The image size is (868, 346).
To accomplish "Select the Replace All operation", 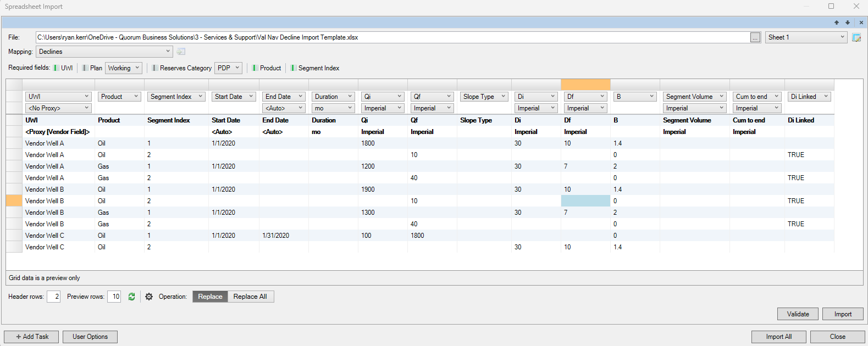I will tap(250, 297).
